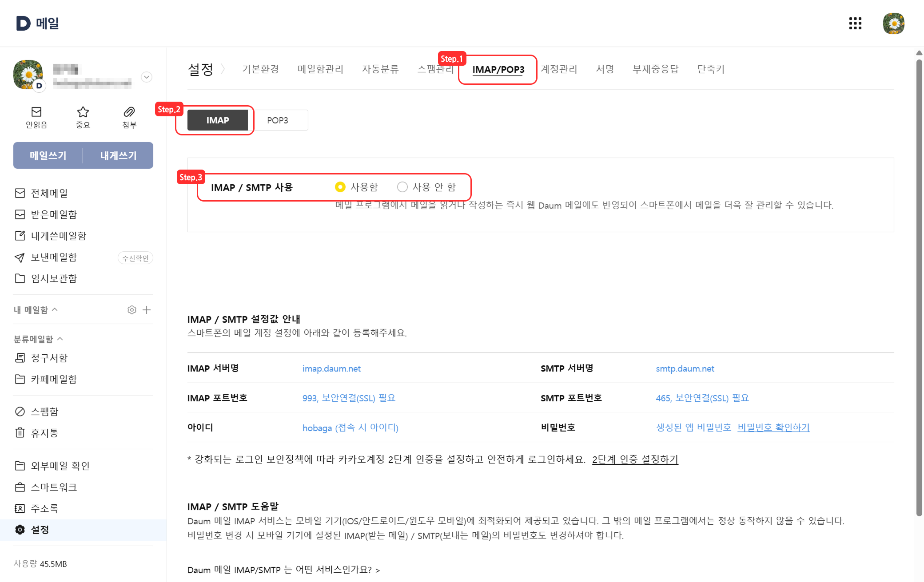The width and height of the screenshot is (924, 582).
Task: Switch to 부재중응답 tab
Action: [x=656, y=69]
